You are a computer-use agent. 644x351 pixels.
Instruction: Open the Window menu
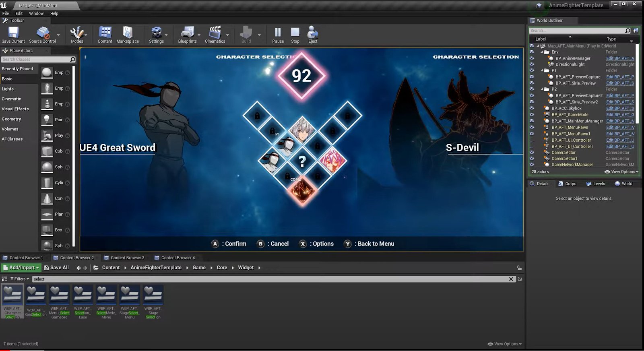click(x=36, y=13)
